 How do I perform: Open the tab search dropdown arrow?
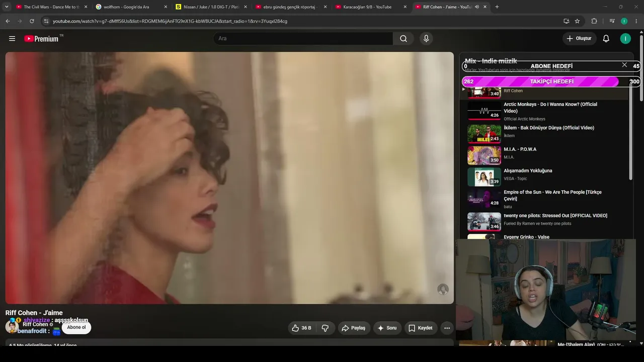tap(7, 7)
